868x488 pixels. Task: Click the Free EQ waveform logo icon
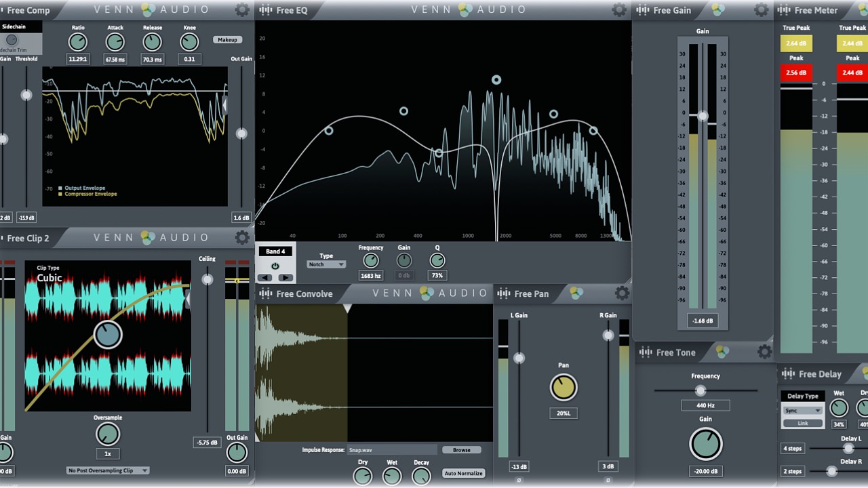coord(266,10)
